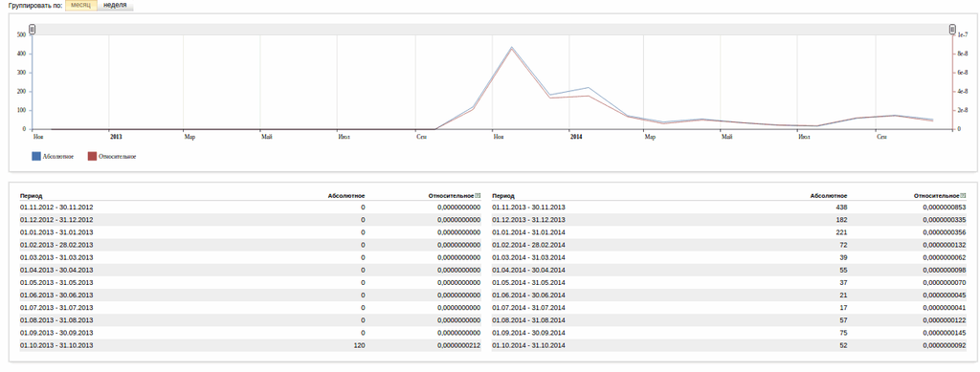Click the Относительное legend label

(x=118, y=157)
